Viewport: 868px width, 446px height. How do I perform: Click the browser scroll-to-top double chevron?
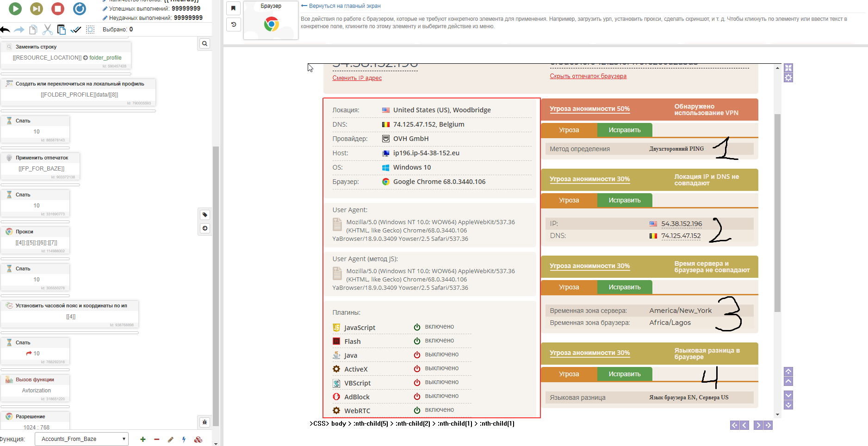(x=788, y=371)
